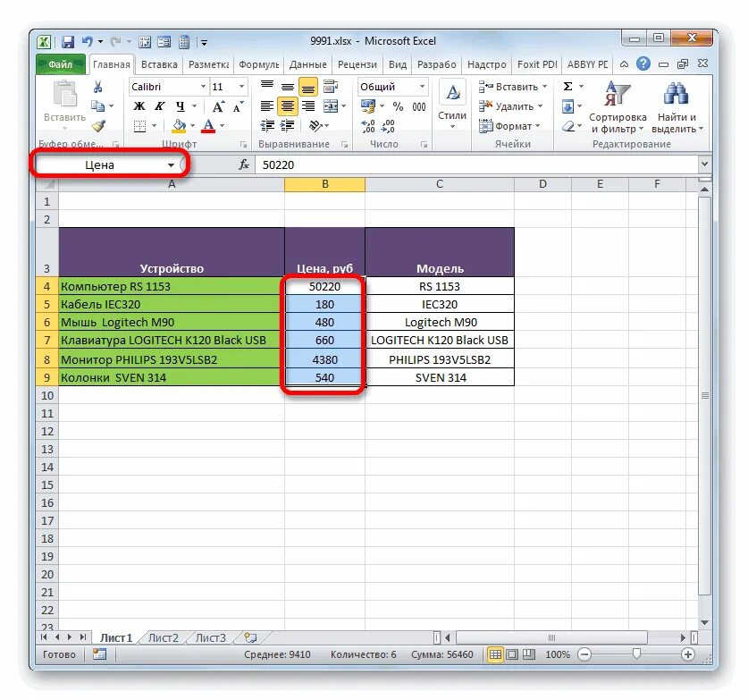Click the borders icon in font group
Screen dimensions: 748x700
pos(139,126)
